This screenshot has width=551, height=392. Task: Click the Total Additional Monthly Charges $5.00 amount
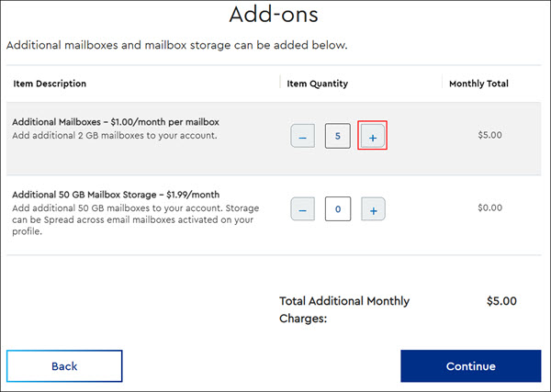[501, 301]
